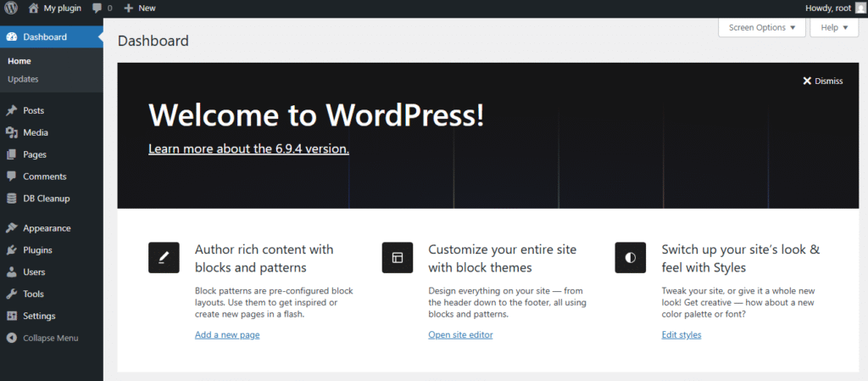Collapse the admin sidebar menu
Viewport: 868px width, 381px height.
coord(50,338)
